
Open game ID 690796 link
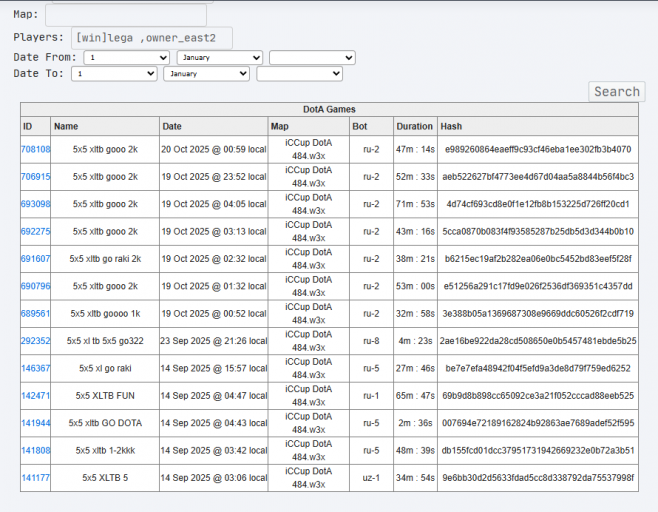[x=36, y=286]
